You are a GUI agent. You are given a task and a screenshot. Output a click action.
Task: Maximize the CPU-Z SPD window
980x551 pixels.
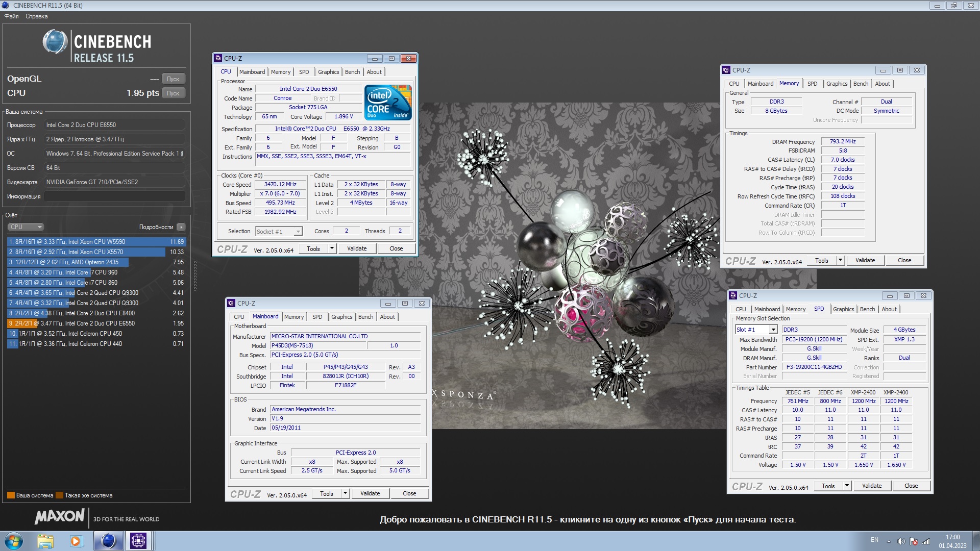906,295
